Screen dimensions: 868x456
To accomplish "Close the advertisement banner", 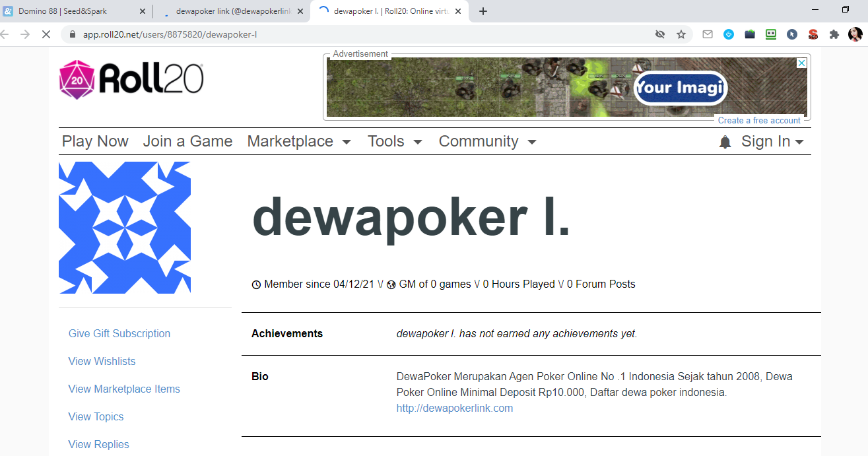I will (801, 62).
